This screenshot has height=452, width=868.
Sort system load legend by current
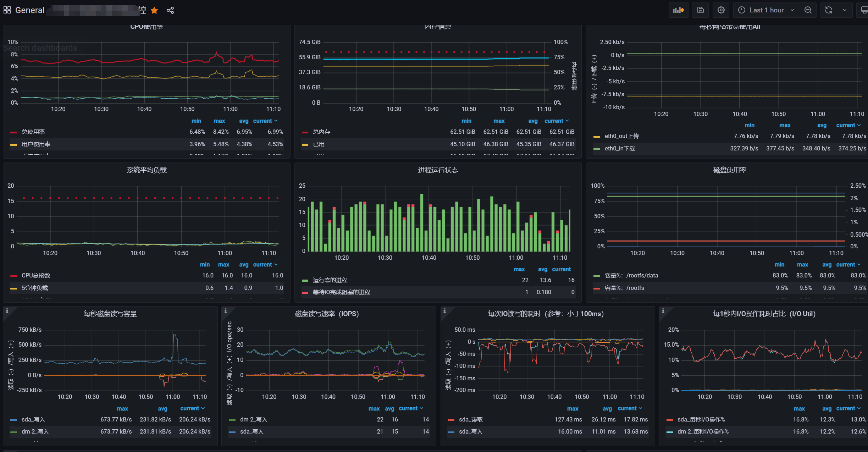(x=265, y=265)
